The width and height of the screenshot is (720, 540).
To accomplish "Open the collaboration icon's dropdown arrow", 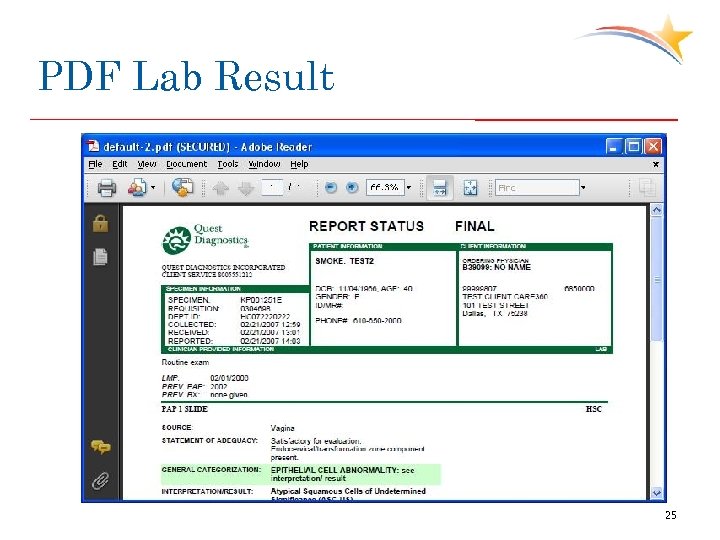I will (153, 188).
